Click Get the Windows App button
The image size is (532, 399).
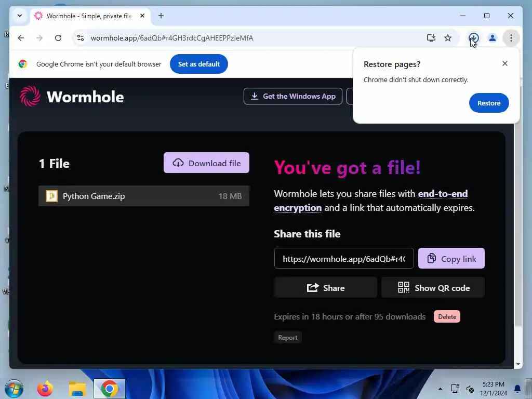point(293,96)
